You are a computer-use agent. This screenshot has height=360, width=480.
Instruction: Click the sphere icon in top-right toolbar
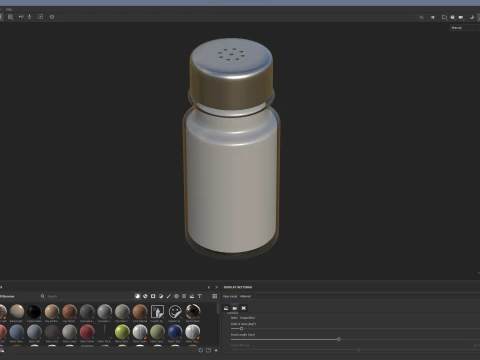click(x=453, y=17)
